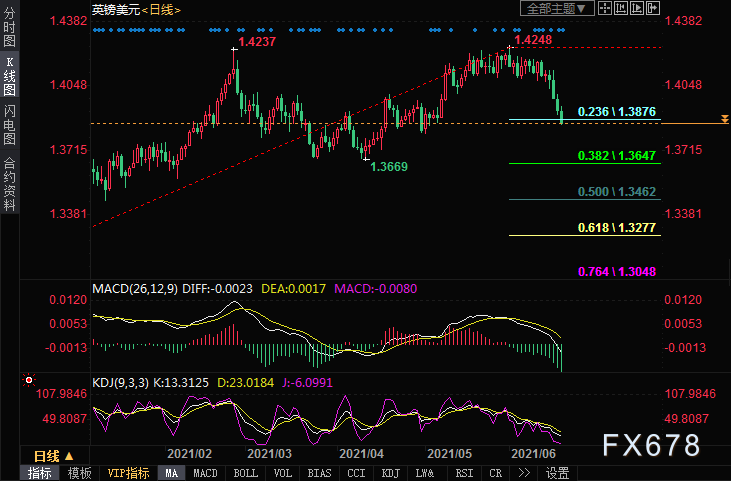Select the 0.236 \ 1.3876 Fibonacci level
Image resolution: width=731 pixels, height=481 pixels.
point(617,111)
